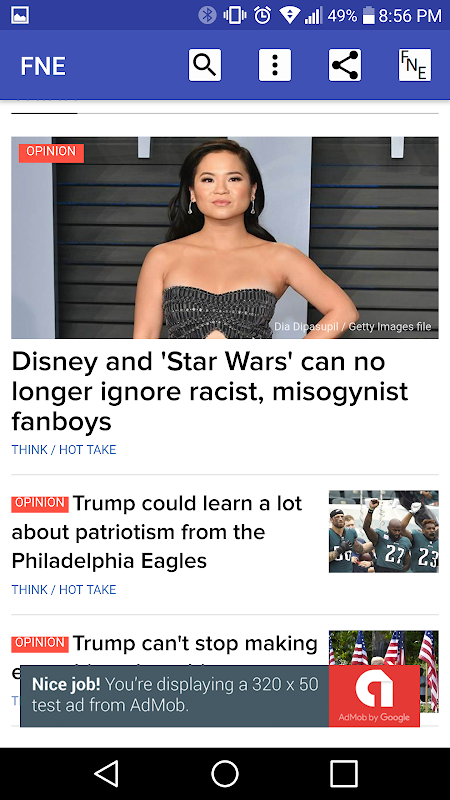Screen dimensions: 450x800
Task: Open the search magnifier icon
Action: click(205, 65)
